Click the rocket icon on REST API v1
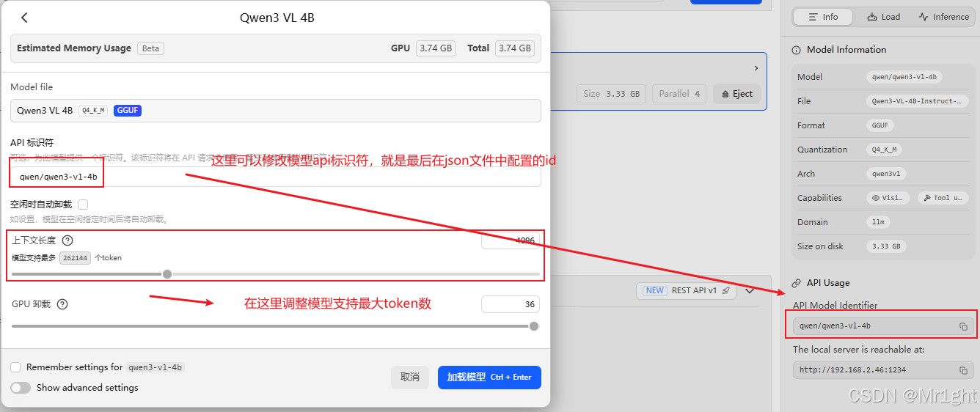 [x=725, y=290]
